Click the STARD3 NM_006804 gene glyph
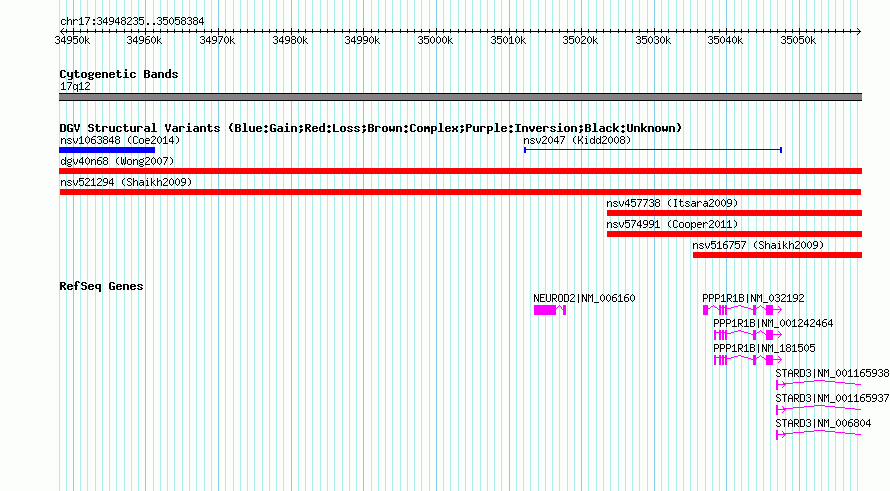Image resolution: width=890 pixels, height=491 pixels. click(818, 435)
